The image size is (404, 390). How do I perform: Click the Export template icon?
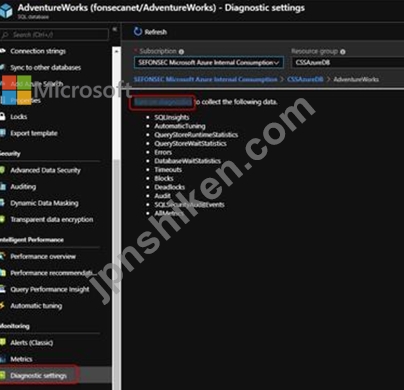3,133
